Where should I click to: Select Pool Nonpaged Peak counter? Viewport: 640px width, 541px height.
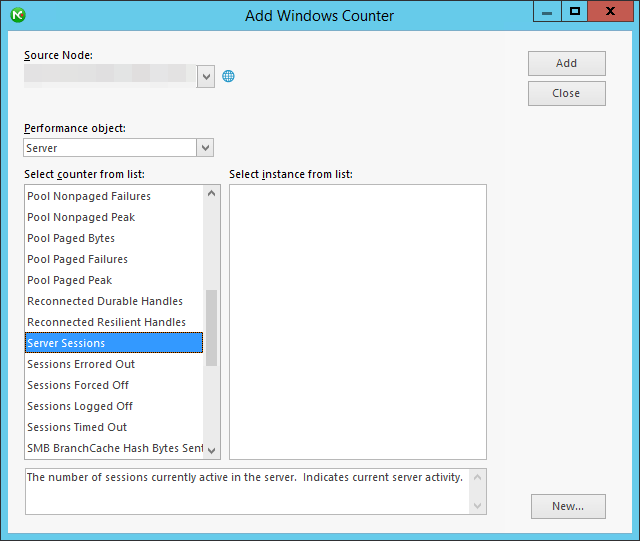coord(114,217)
